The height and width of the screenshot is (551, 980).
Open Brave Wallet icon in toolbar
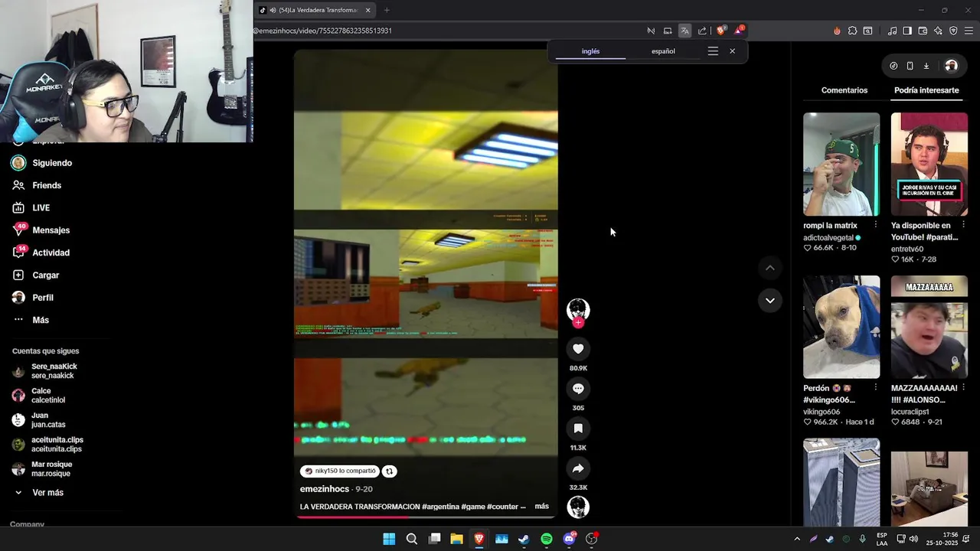pyautogui.click(x=923, y=31)
